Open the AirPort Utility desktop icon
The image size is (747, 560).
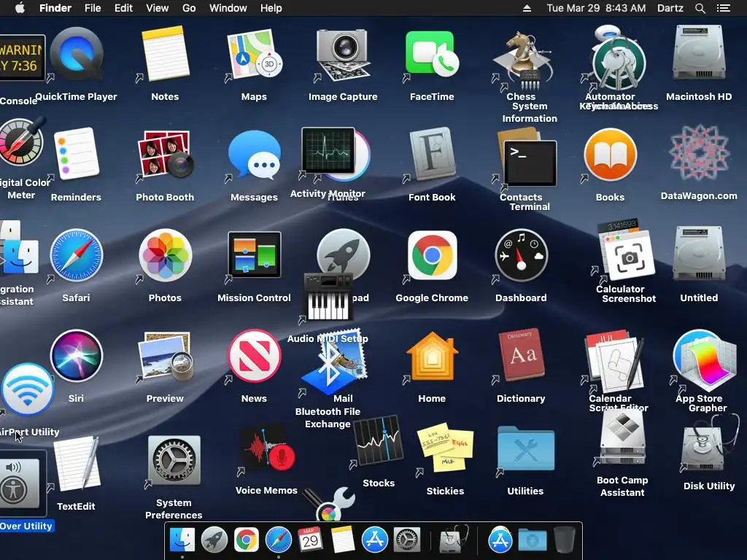coord(28,389)
